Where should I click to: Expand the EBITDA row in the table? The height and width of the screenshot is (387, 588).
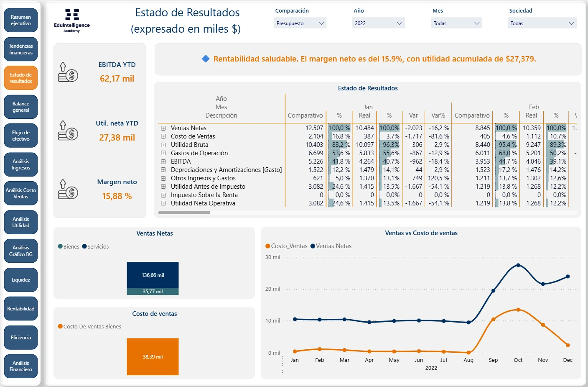point(163,161)
